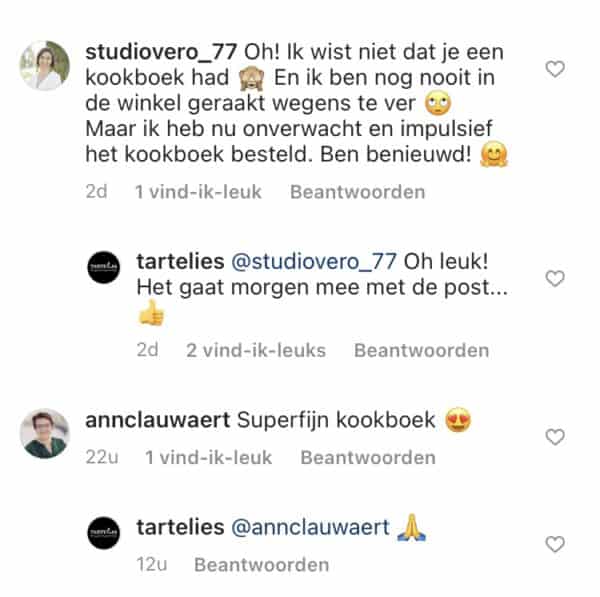Open tartelies black logo avatar in first reply
Image resolution: width=600 pixels, height=597 pixels.
point(104,267)
